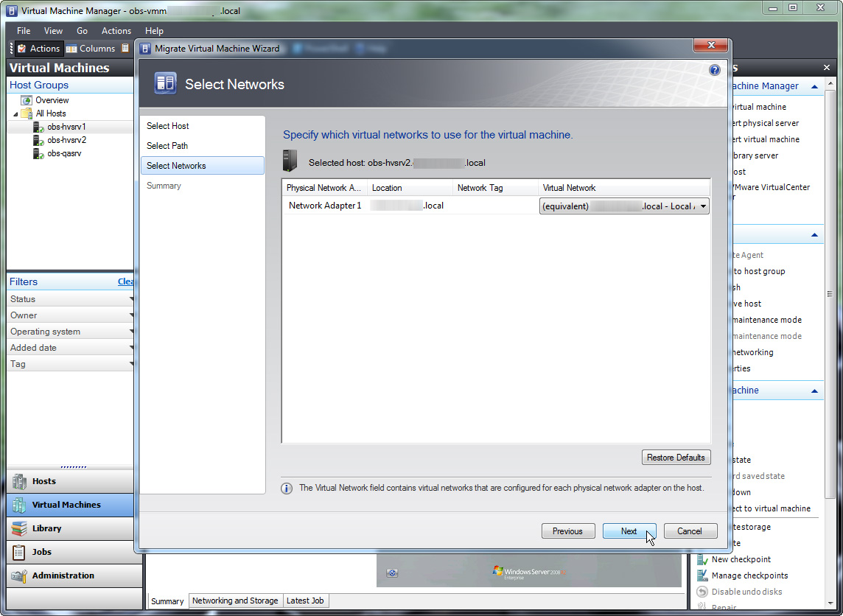
Task: Expand the Status filter
Action: click(70, 298)
